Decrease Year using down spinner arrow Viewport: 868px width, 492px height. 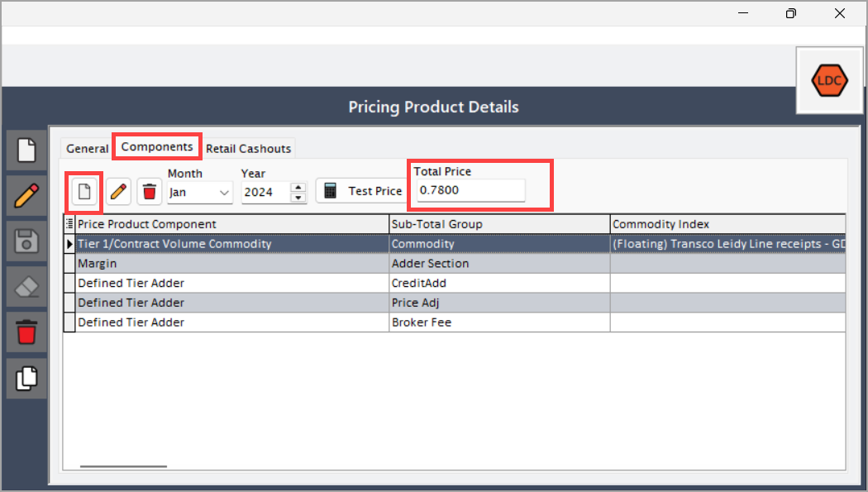pyautogui.click(x=298, y=198)
